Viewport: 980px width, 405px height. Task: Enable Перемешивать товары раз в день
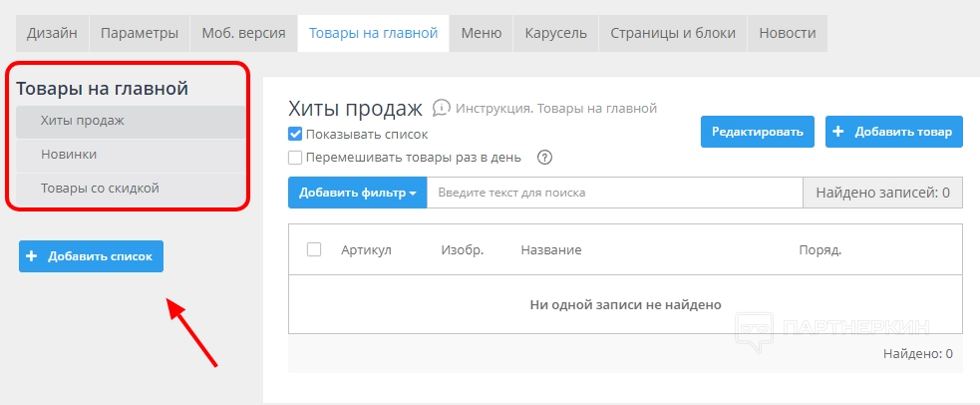pos(295,158)
